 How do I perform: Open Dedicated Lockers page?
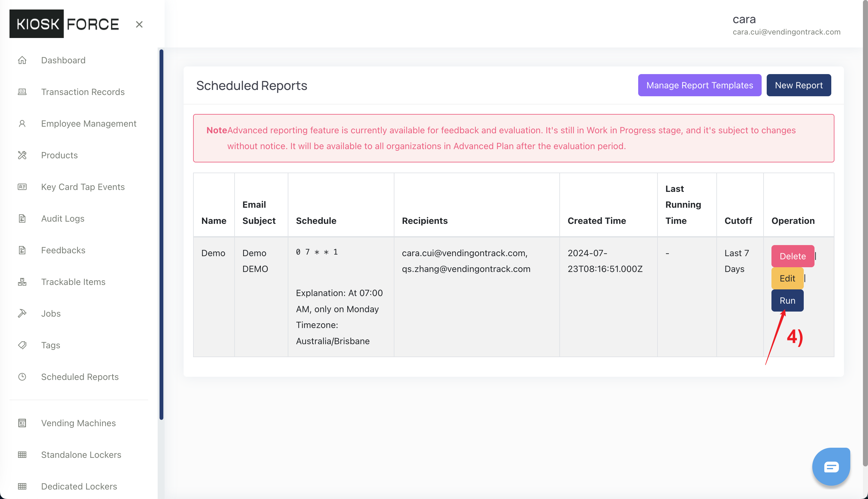point(79,486)
